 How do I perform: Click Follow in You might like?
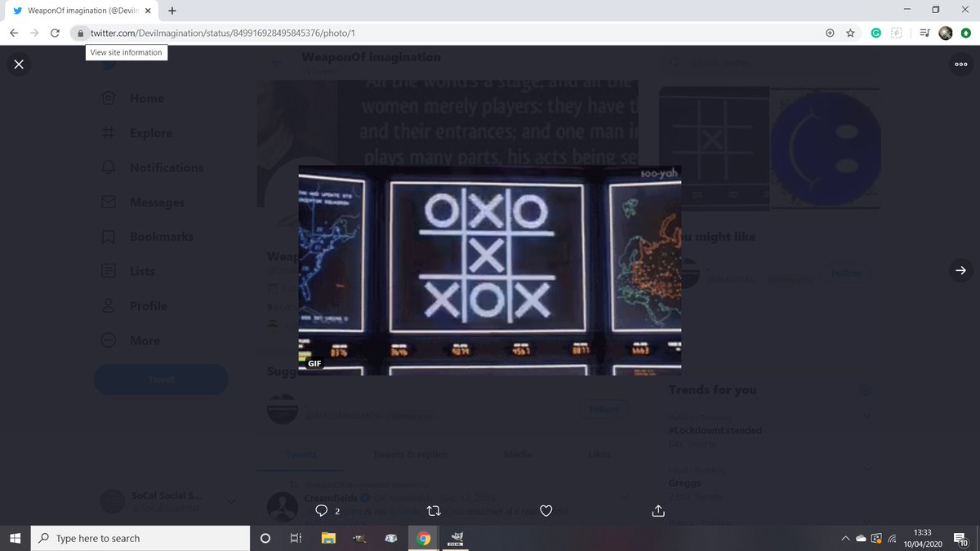[x=846, y=273]
